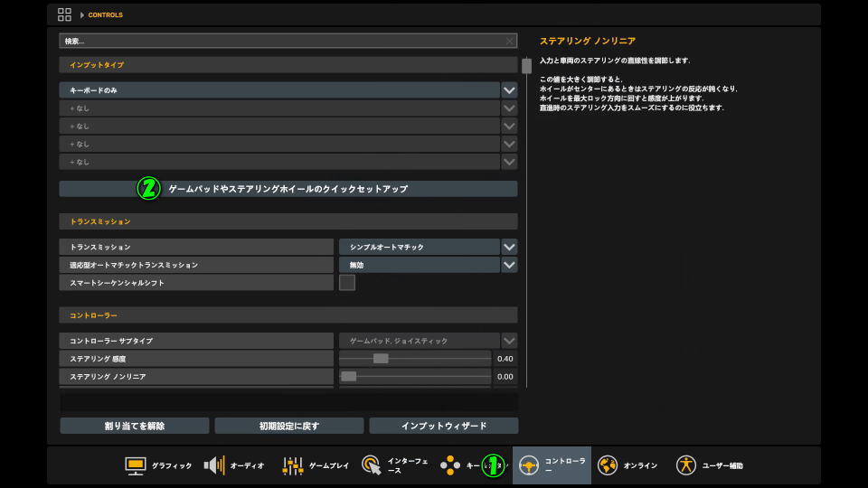
Task: Open the インターフェース cursor icon
Action: click(372, 465)
